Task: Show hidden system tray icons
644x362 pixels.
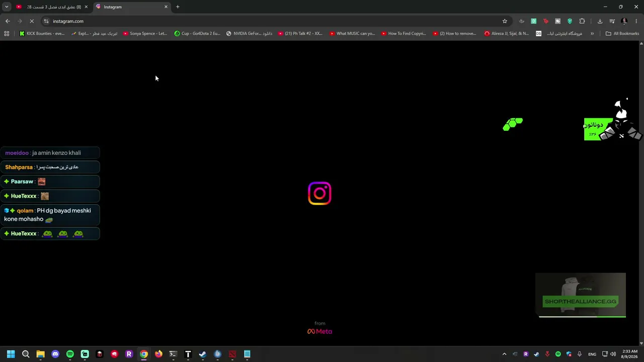Action: (x=504, y=354)
